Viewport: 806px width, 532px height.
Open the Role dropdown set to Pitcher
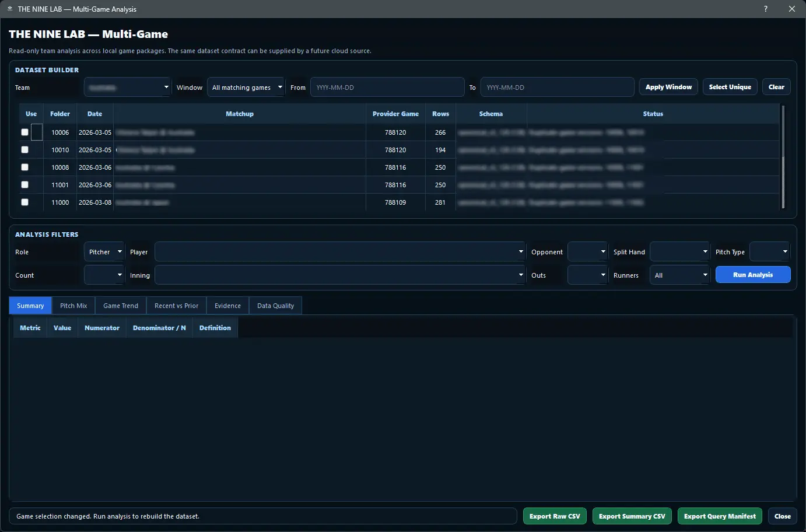point(104,252)
